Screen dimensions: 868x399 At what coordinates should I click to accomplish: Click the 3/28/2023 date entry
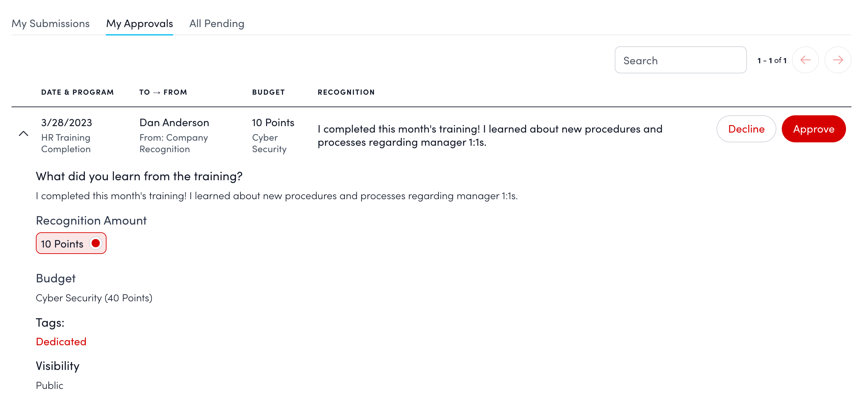[x=67, y=122]
